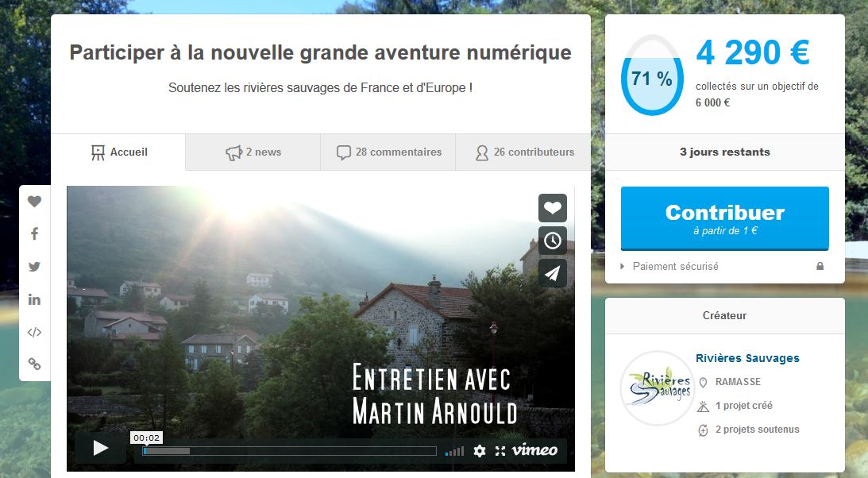Play the Martin Arnould interview video

(x=100, y=448)
